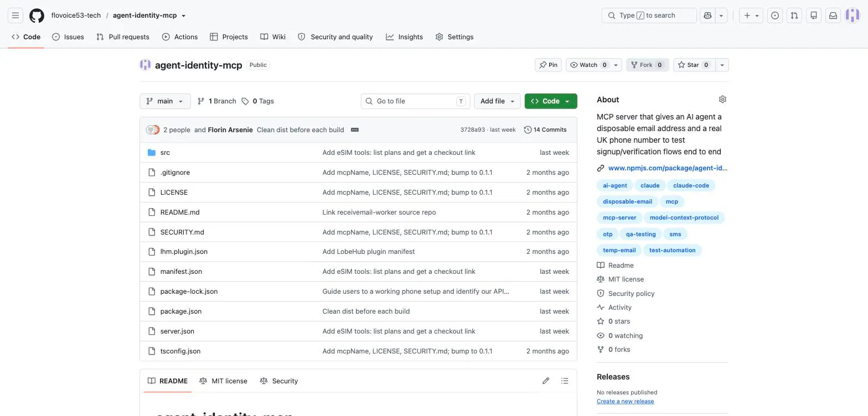Image resolution: width=868 pixels, height=416 pixels.
Task: Open the package.json file
Action: 181,311
